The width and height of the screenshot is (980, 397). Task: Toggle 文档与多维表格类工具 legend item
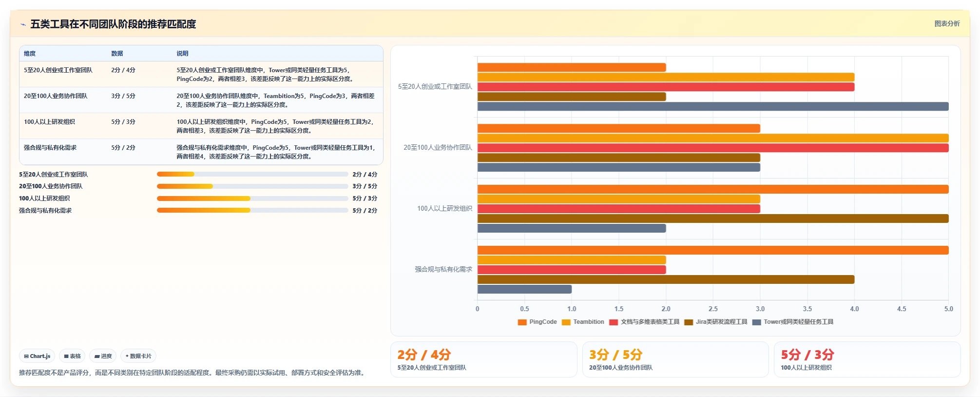[644, 322]
